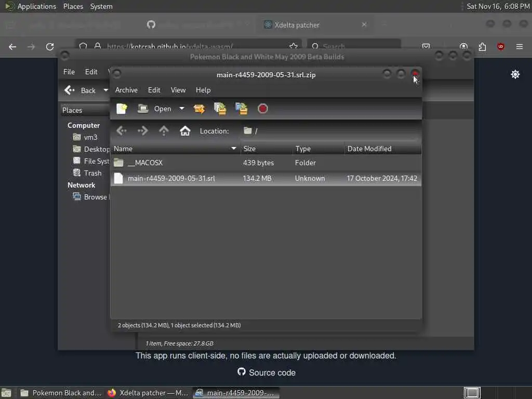Select main-r4459-2009-05-31.srl file row
Screen dimensions: 532x399
tap(266, 179)
